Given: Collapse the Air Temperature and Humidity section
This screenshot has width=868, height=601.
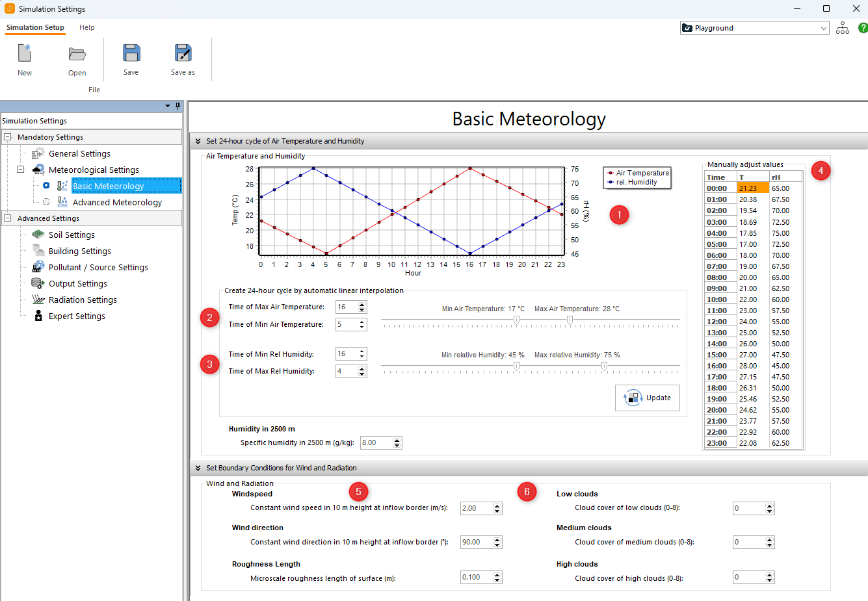Looking at the screenshot, I should (x=198, y=141).
